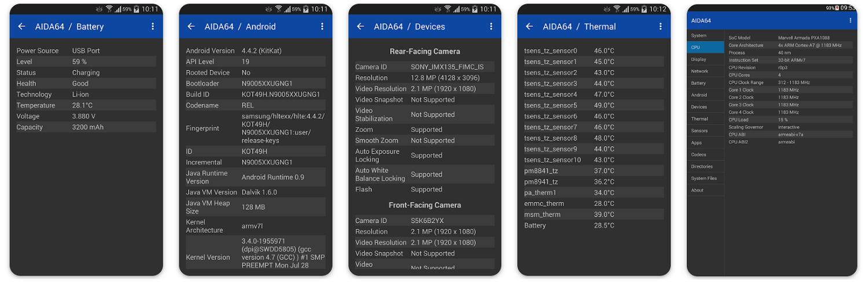Click the Kernel Architecture armv7l row
Image resolution: width=868 pixels, height=286 pixels.
click(255, 226)
